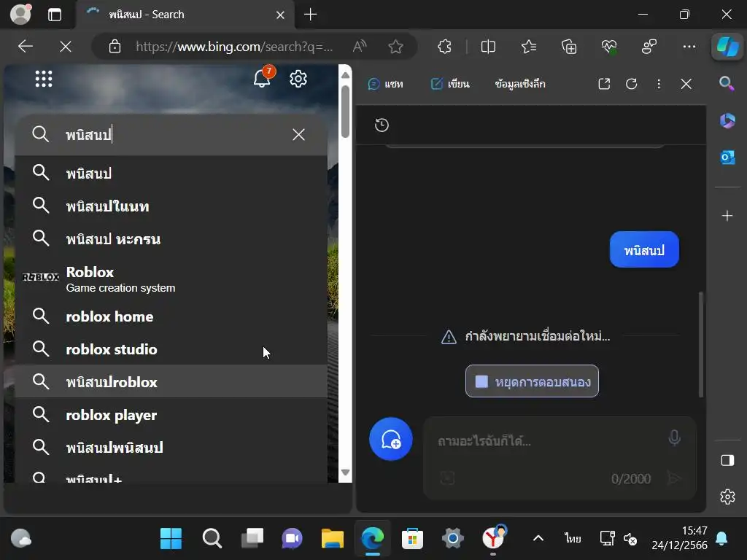Select suggestion roblox player
The height and width of the screenshot is (560, 747).
pos(171,415)
